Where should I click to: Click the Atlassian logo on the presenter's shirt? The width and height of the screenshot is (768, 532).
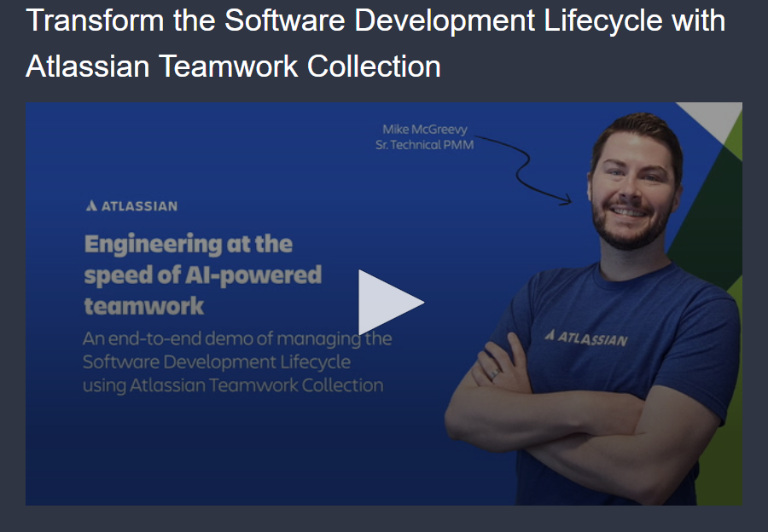click(586, 338)
